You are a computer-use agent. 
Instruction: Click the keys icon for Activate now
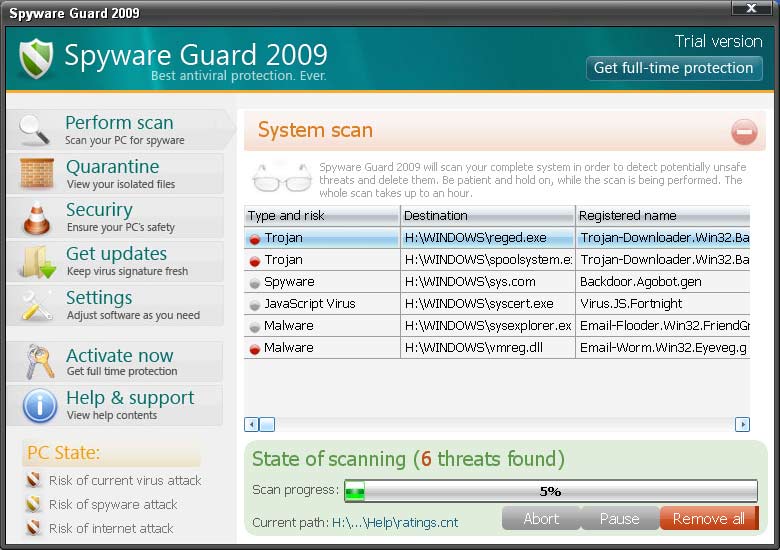(x=39, y=362)
